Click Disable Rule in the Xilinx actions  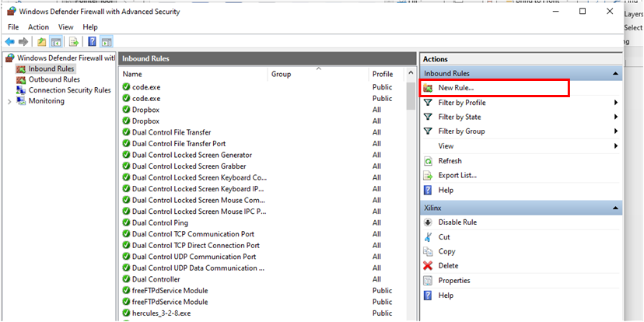[x=457, y=222]
